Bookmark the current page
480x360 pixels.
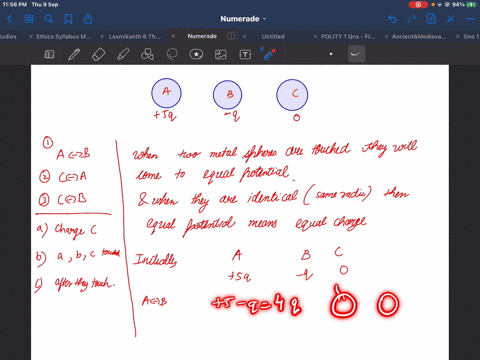[x=68, y=19]
